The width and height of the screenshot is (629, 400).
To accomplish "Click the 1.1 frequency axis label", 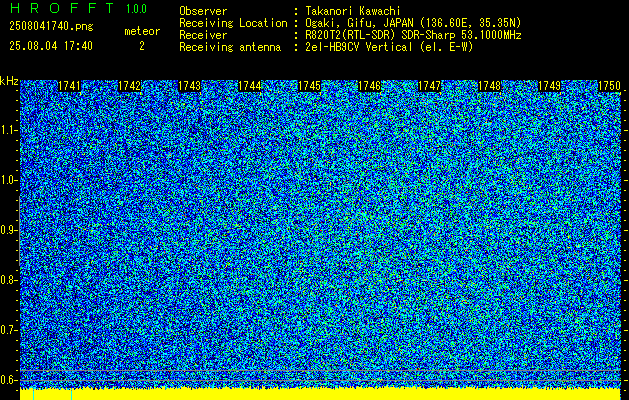I will [8, 130].
